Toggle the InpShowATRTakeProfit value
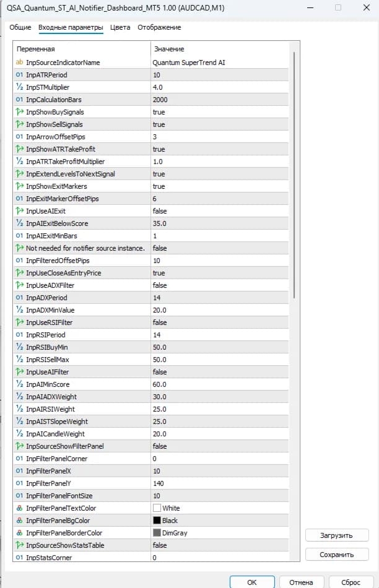379x588 pixels. click(219, 149)
